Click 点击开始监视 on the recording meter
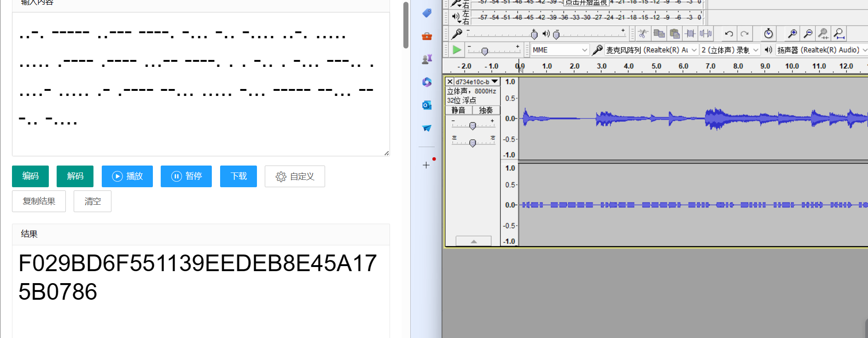 point(586,2)
